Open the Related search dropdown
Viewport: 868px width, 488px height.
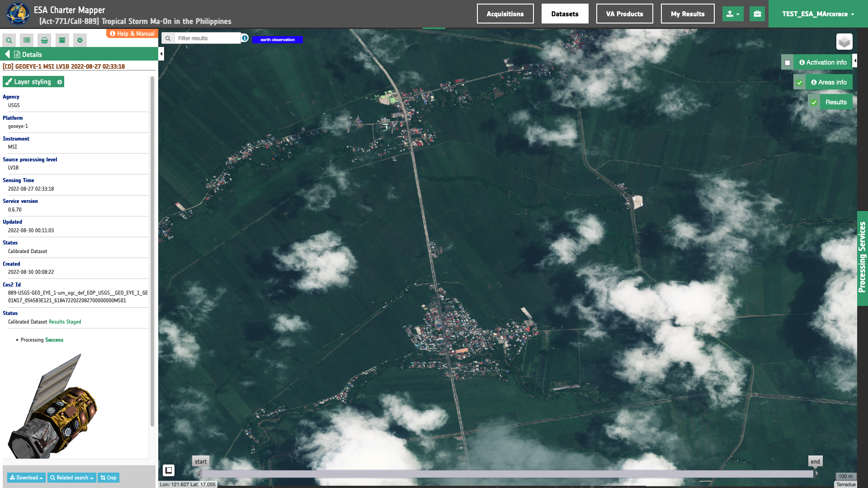[x=72, y=478]
